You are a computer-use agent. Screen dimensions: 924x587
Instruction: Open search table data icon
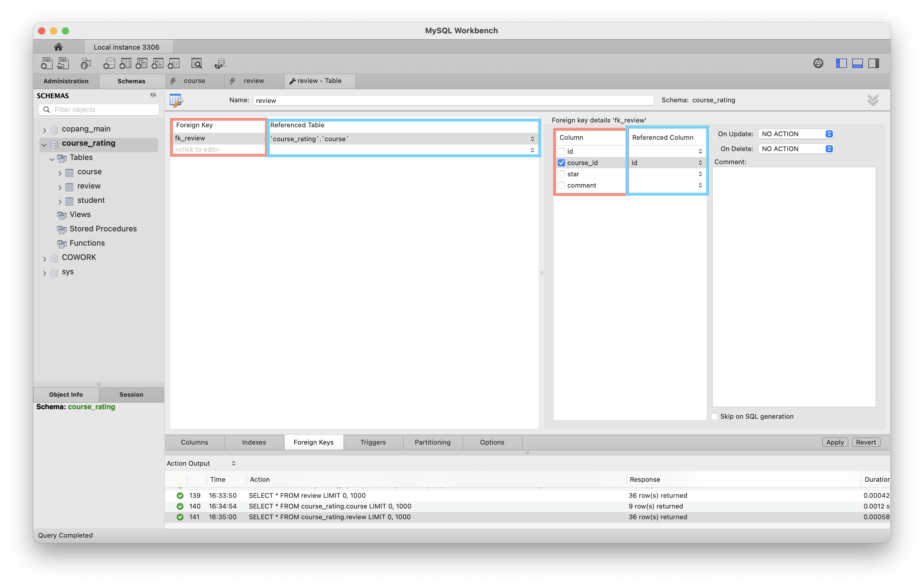196,63
